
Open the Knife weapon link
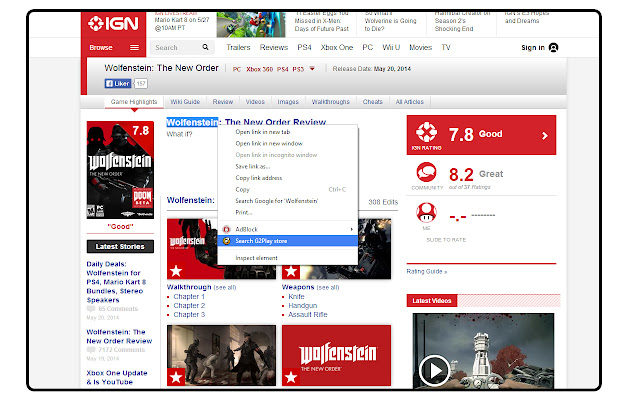point(296,297)
